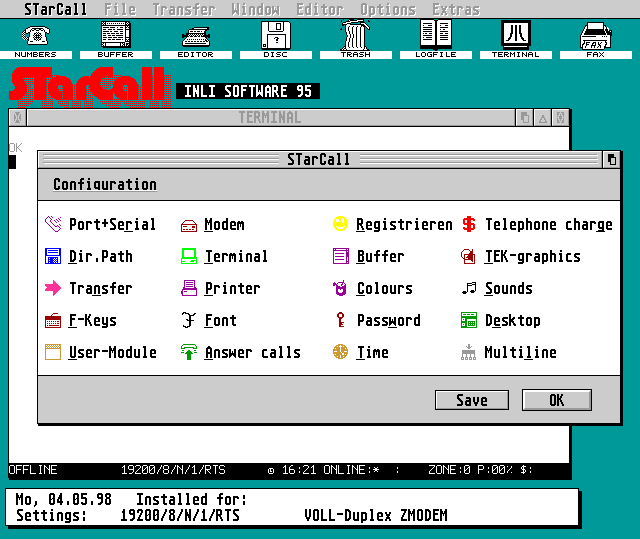Open Telephone charge settings label
The image size is (640, 539).
pyautogui.click(x=549, y=224)
